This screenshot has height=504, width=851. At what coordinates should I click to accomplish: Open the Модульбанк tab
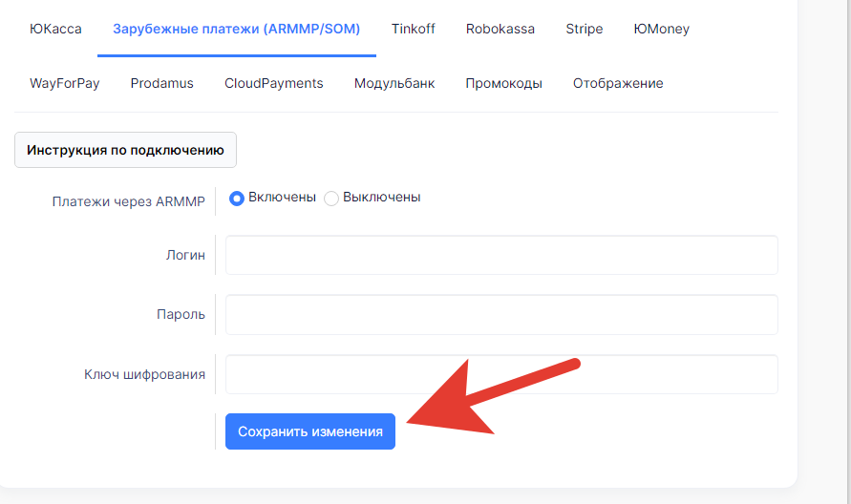point(394,84)
